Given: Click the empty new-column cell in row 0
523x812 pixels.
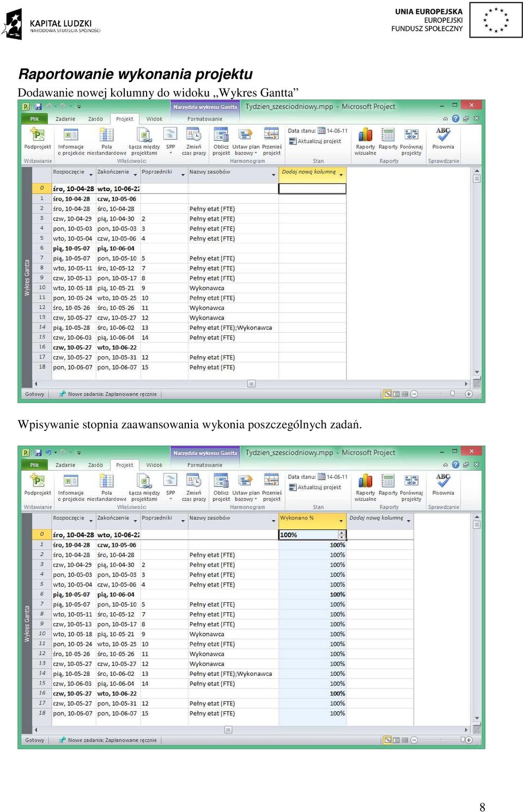Looking at the screenshot, I should point(312,188).
